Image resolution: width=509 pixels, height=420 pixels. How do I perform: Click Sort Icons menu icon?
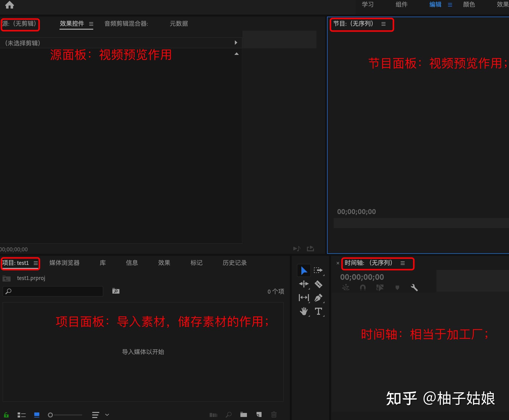[96, 415]
